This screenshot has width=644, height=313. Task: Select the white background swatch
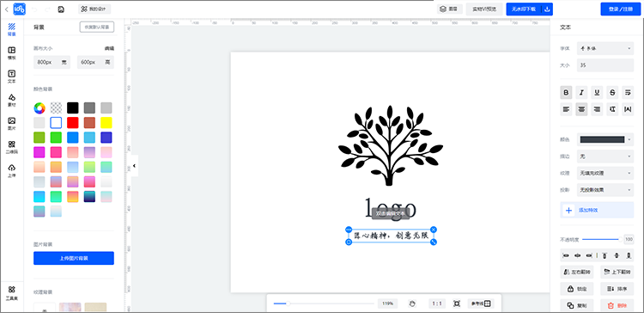pos(56,123)
